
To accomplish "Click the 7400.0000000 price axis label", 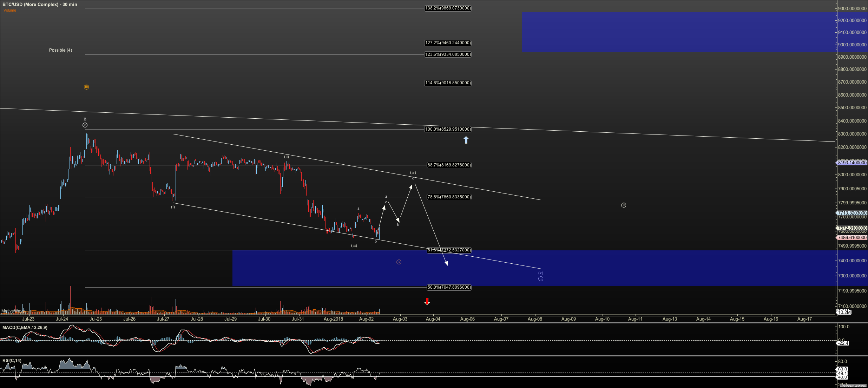I will pyautogui.click(x=852, y=261).
